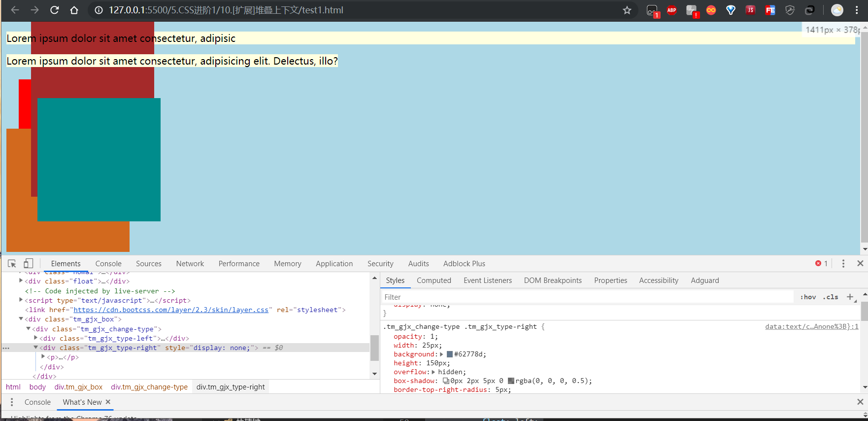Click the site info icon in the address bar

pos(99,10)
